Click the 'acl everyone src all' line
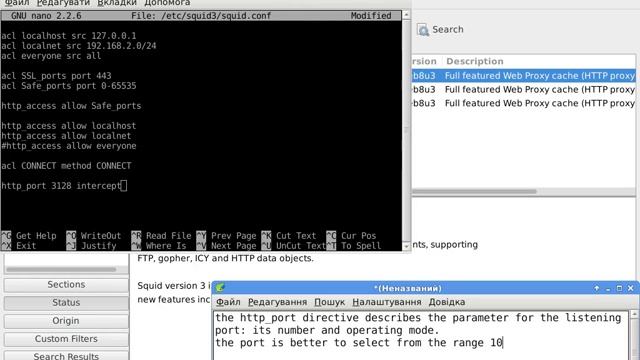This screenshot has height=360, width=640. pos(51,56)
